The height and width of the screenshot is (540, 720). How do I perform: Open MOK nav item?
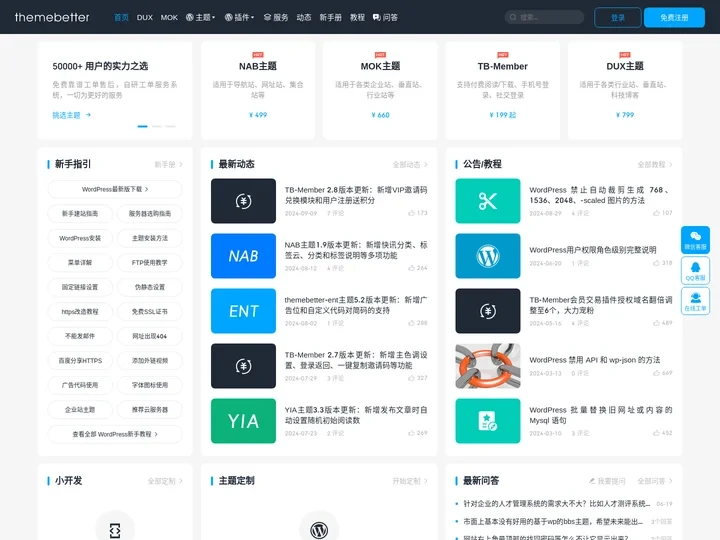click(169, 17)
